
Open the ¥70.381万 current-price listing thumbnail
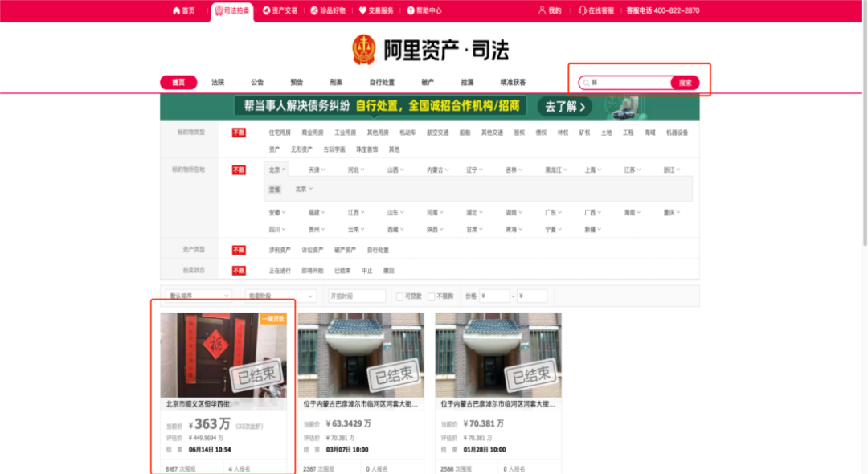pyautogui.click(x=498, y=355)
